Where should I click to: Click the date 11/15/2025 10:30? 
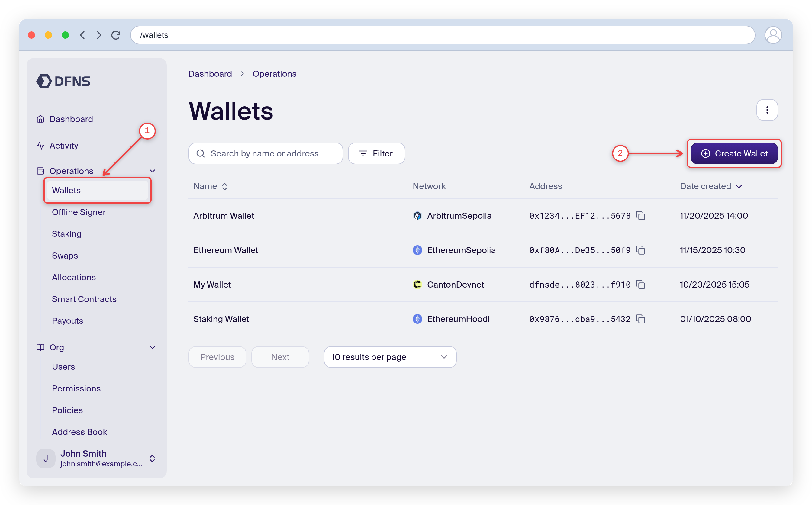click(712, 250)
